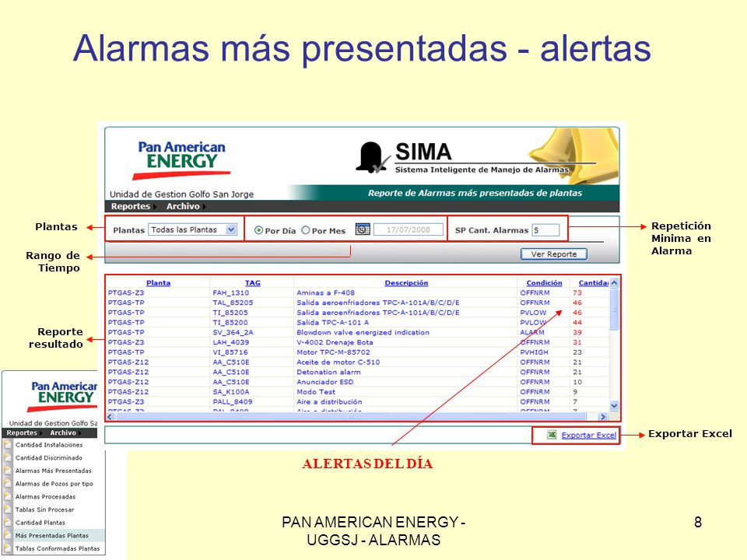Click description V-4002 Drenaje Bota
This screenshot has height=560, width=747.
point(335,342)
